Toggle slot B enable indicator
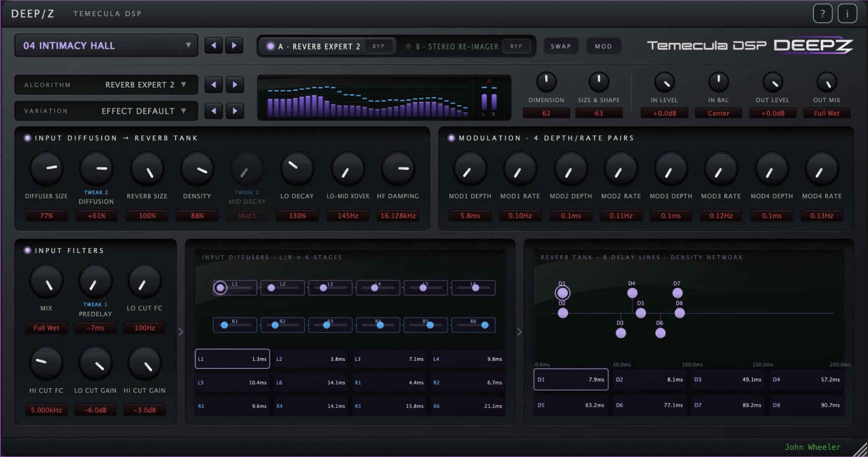Image resolution: width=868 pixels, height=457 pixels. click(408, 46)
